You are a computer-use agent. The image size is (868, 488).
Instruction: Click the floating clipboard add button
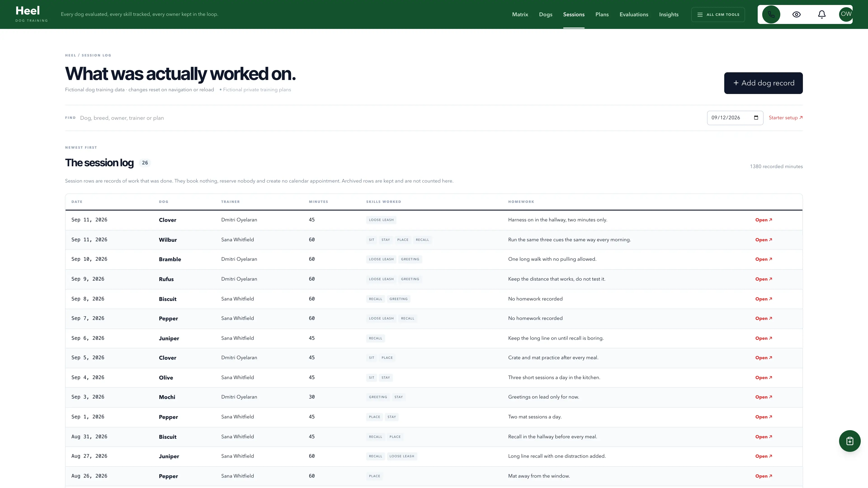tap(849, 441)
